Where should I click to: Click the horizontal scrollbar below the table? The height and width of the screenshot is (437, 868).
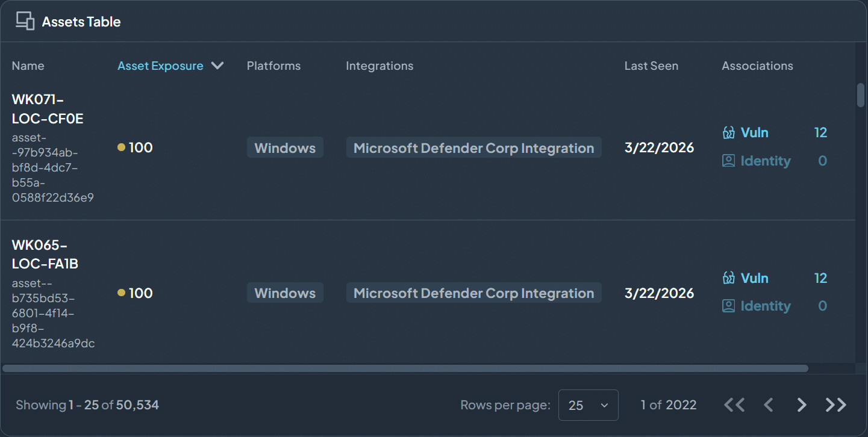404,368
